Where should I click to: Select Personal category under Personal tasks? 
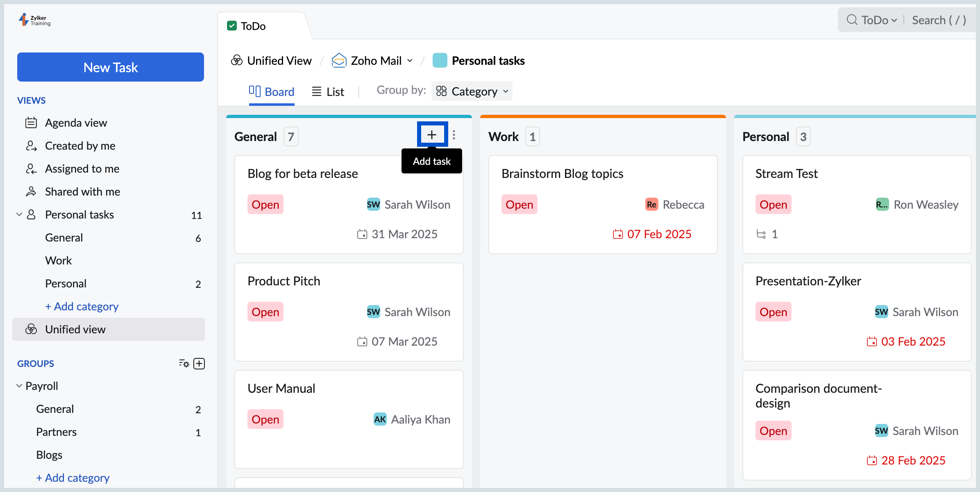coord(66,283)
